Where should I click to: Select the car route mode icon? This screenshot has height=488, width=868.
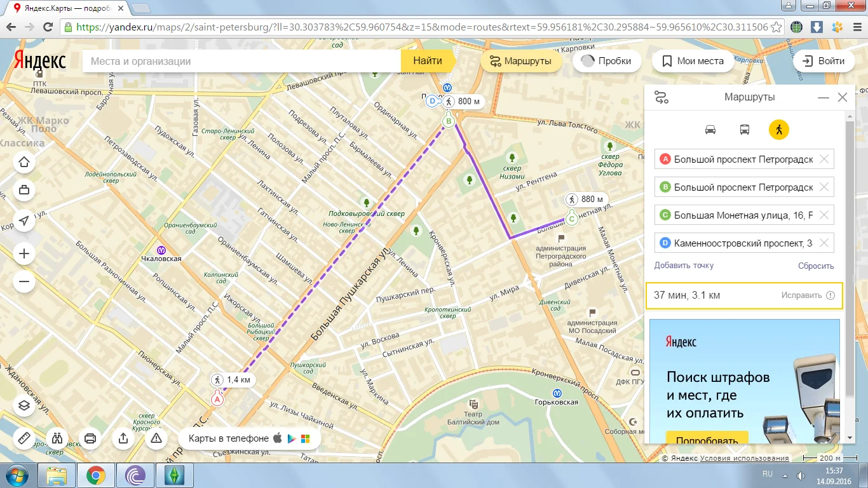click(x=710, y=130)
